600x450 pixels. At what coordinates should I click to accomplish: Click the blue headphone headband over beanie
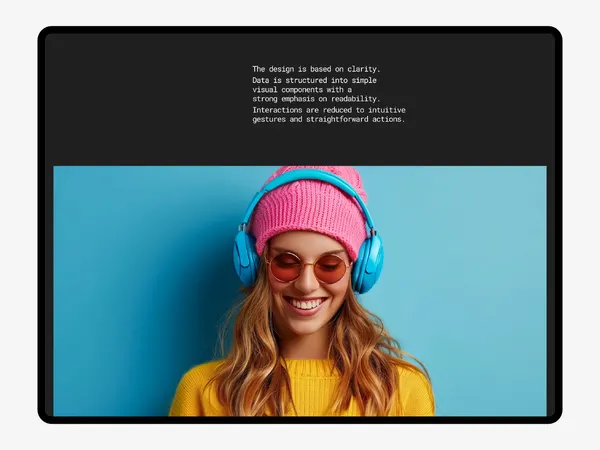click(x=306, y=180)
